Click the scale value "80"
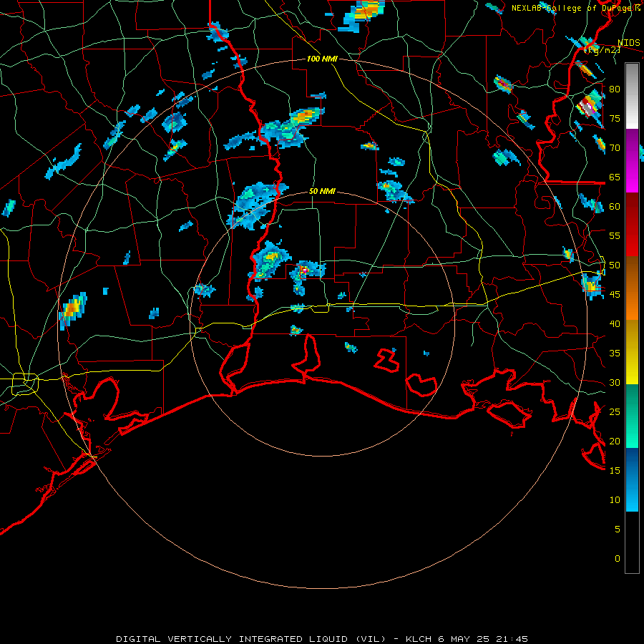 (615, 89)
